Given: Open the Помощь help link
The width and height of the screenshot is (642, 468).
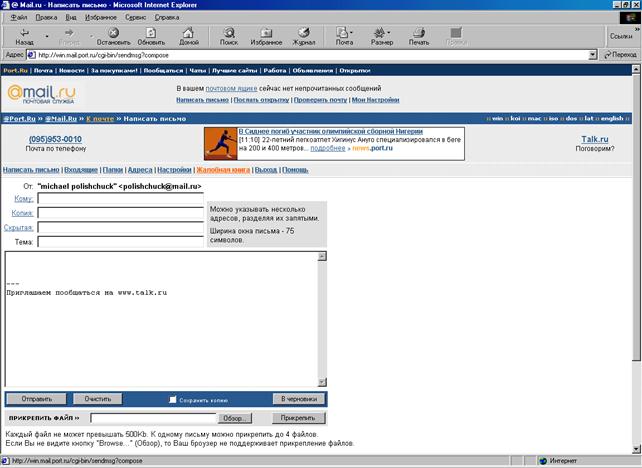Looking at the screenshot, I should coord(295,170).
